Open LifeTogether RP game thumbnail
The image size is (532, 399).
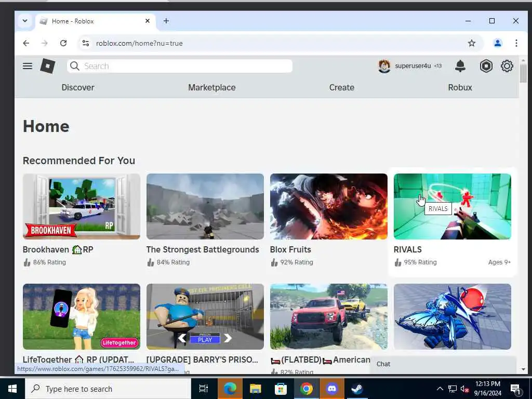(82, 316)
